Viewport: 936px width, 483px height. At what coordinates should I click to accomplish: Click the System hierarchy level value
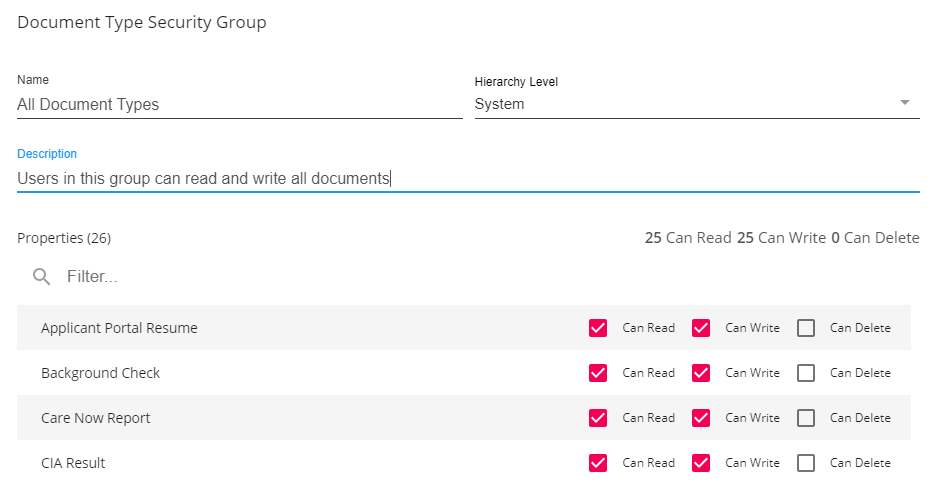coord(499,104)
